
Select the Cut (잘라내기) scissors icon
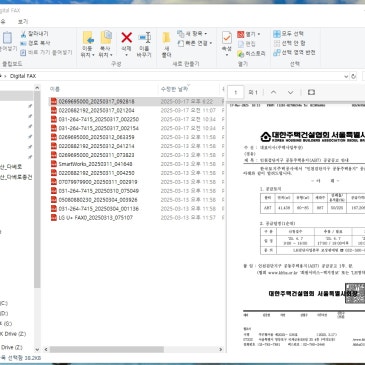click(23, 34)
